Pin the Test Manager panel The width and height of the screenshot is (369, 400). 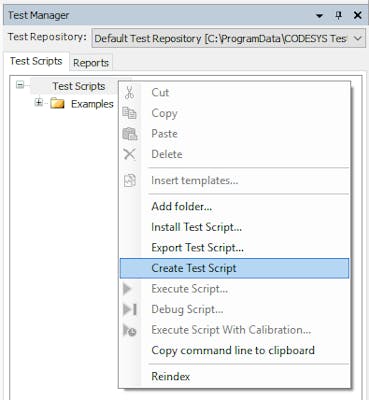[339, 15]
